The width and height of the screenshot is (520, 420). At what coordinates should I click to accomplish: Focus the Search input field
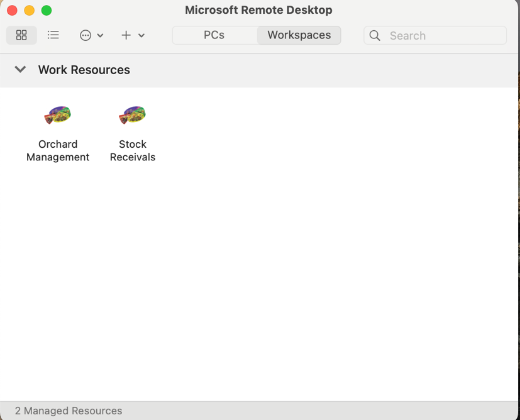coord(435,35)
